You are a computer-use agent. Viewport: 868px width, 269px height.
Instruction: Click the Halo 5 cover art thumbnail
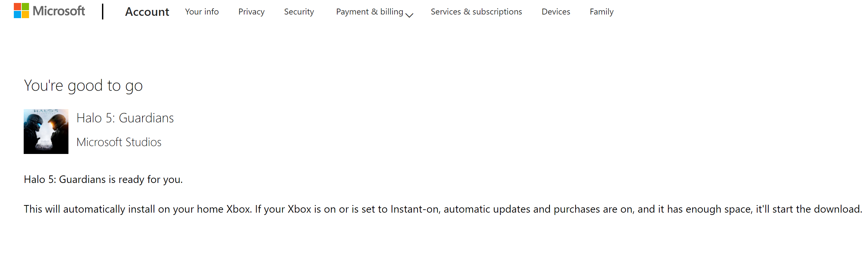pyautogui.click(x=46, y=132)
